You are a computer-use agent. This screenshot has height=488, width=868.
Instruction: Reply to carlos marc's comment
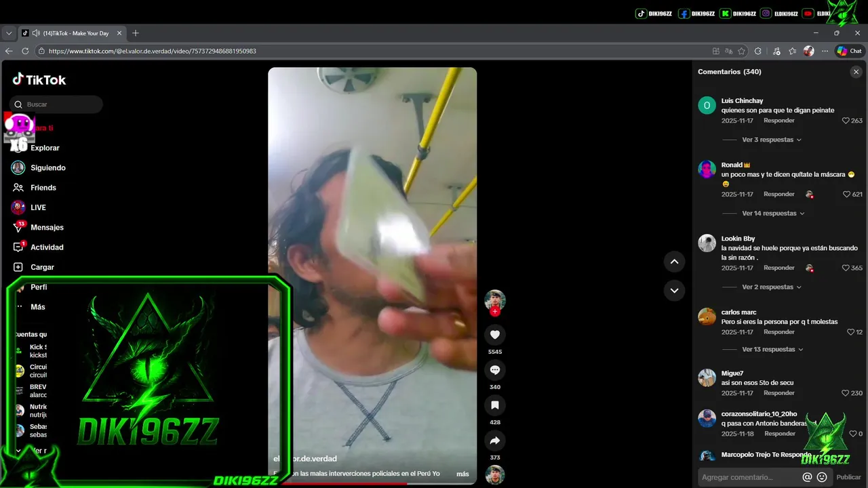779,332
